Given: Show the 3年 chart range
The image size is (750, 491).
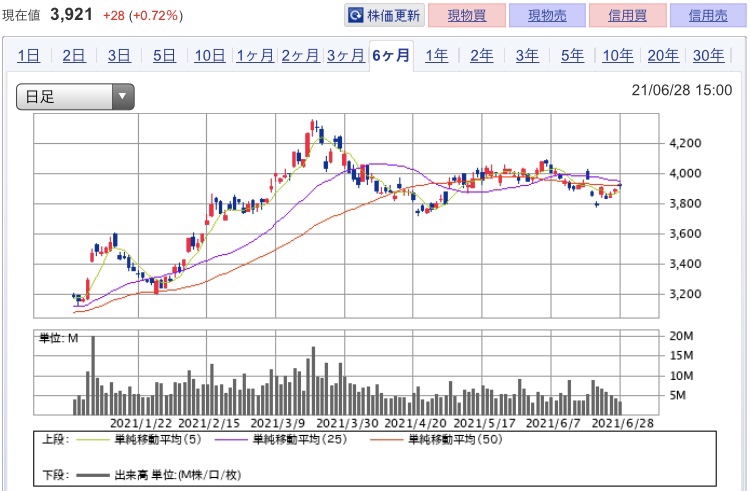Looking at the screenshot, I should (527, 55).
